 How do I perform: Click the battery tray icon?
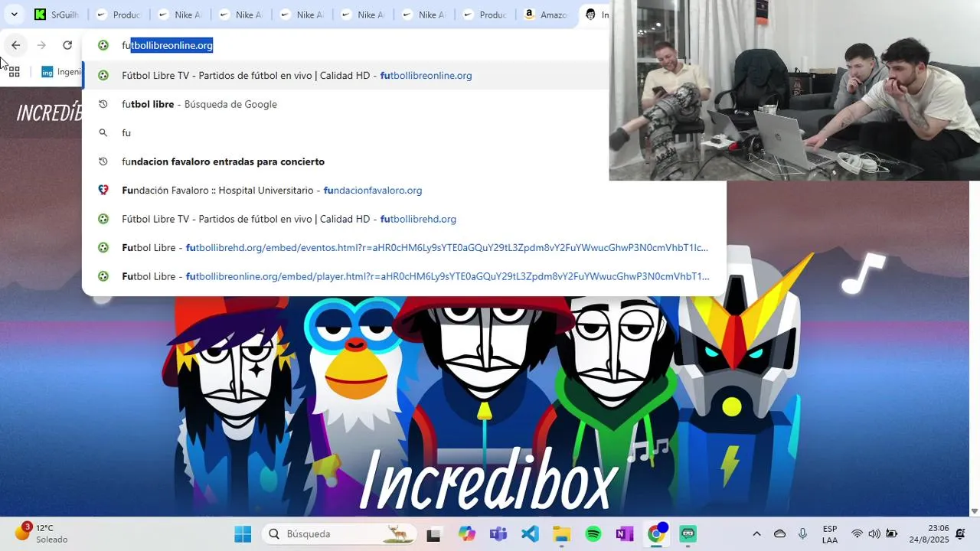click(x=892, y=534)
